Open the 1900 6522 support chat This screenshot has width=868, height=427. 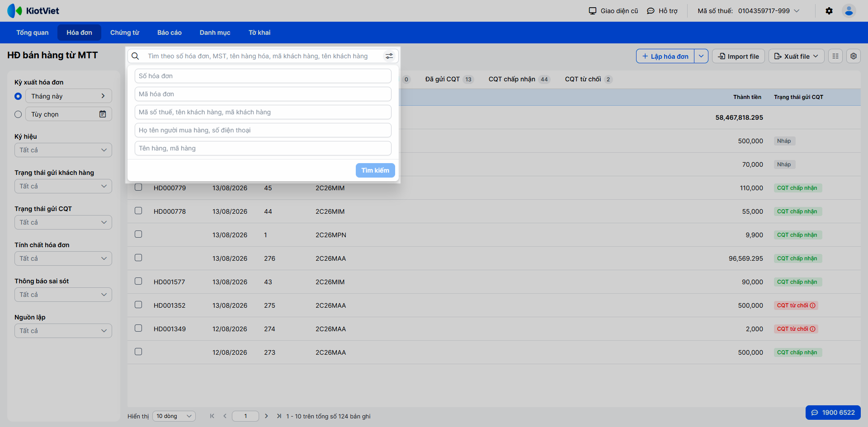[x=833, y=413]
